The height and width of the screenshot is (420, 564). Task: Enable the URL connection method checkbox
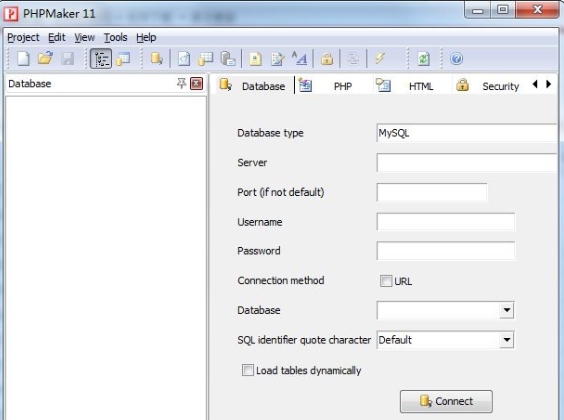[386, 281]
